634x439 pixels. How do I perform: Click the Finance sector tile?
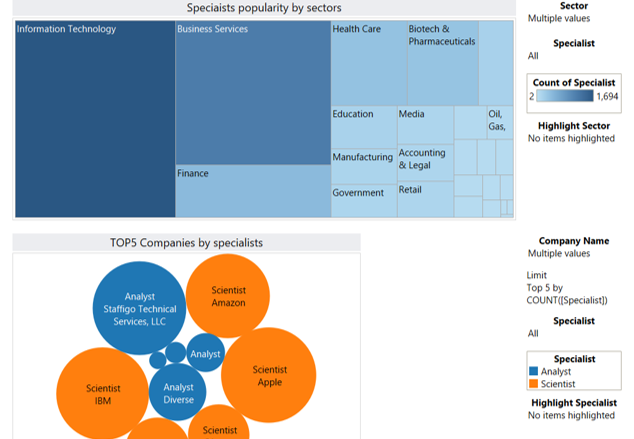click(253, 191)
